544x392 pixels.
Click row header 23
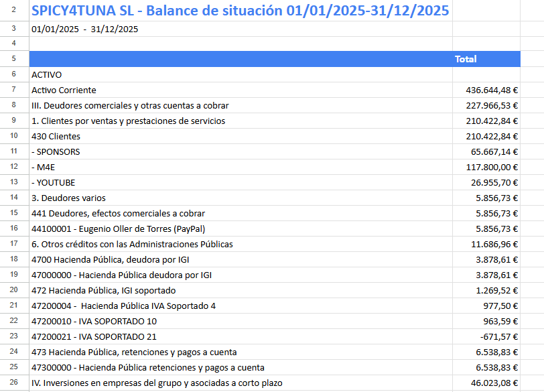[x=14, y=336]
